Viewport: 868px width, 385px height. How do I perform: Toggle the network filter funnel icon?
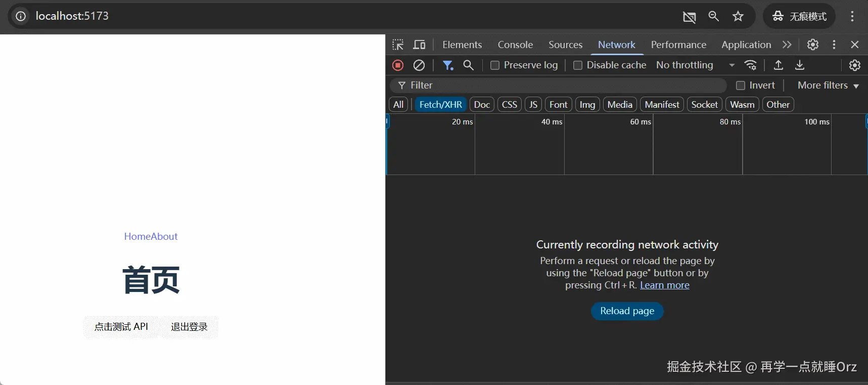coord(447,65)
